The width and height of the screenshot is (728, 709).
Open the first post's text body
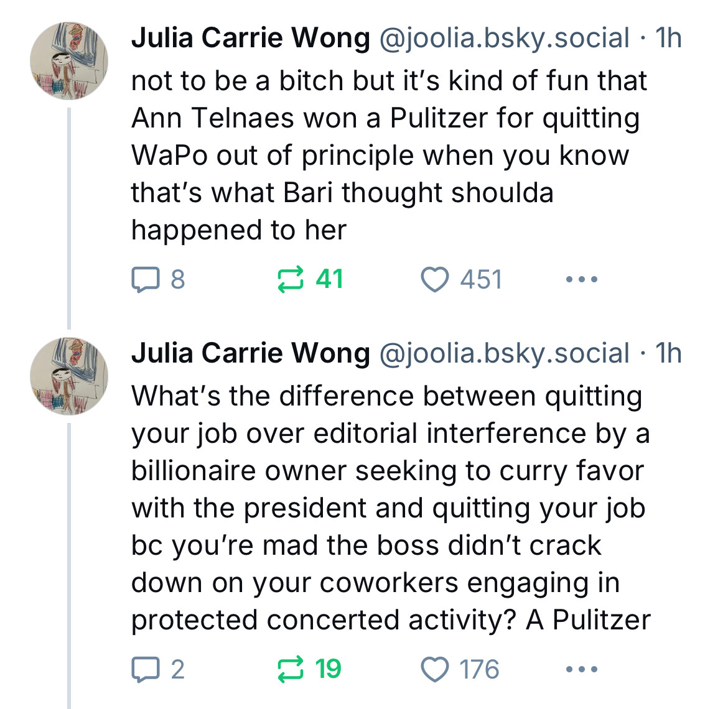point(389,155)
